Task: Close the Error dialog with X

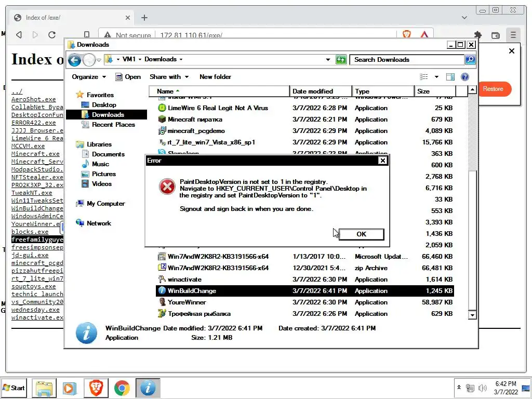Action: tap(382, 161)
